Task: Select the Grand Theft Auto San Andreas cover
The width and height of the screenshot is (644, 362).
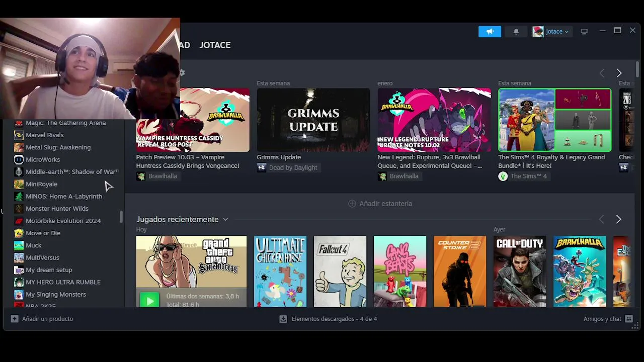Action: pyautogui.click(x=191, y=261)
